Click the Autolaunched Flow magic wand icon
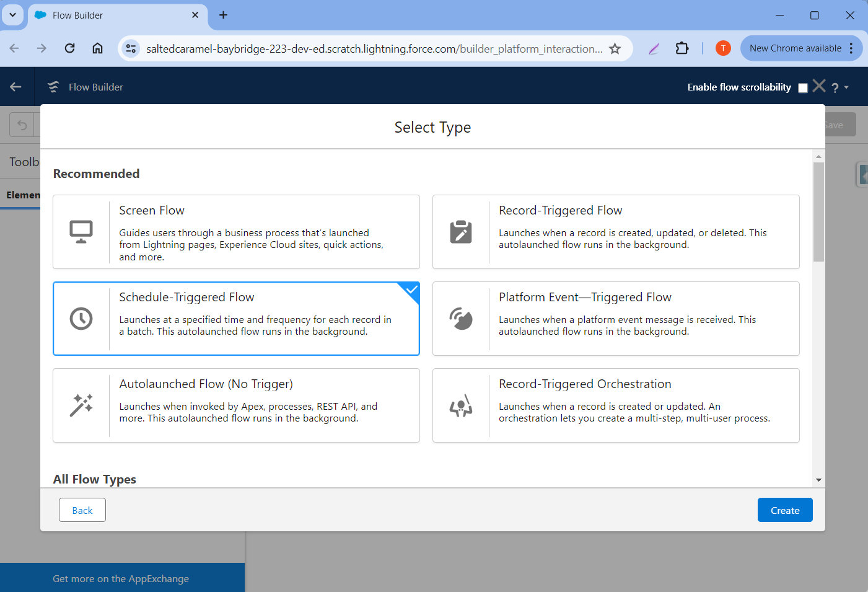This screenshot has width=868, height=592. pos(81,405)
